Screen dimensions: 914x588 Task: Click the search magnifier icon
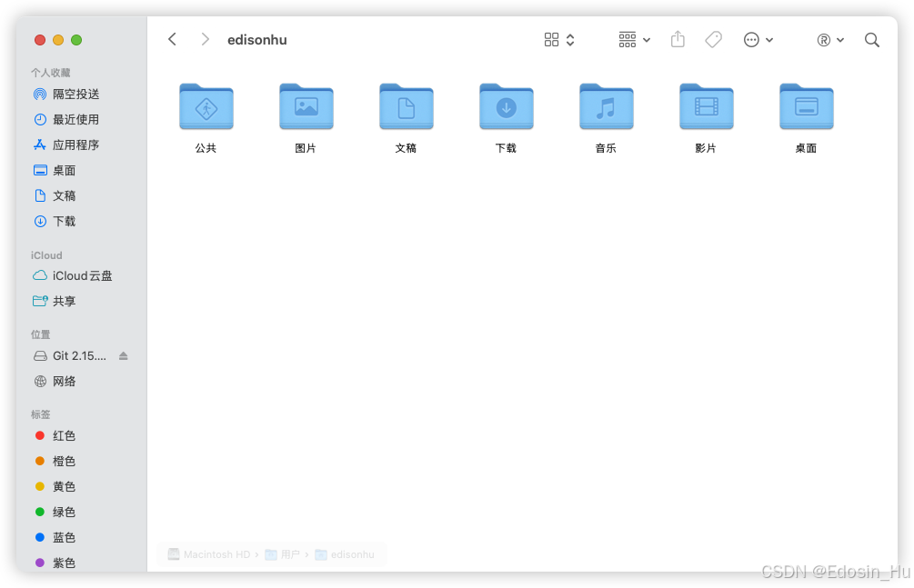coord(872,40)
